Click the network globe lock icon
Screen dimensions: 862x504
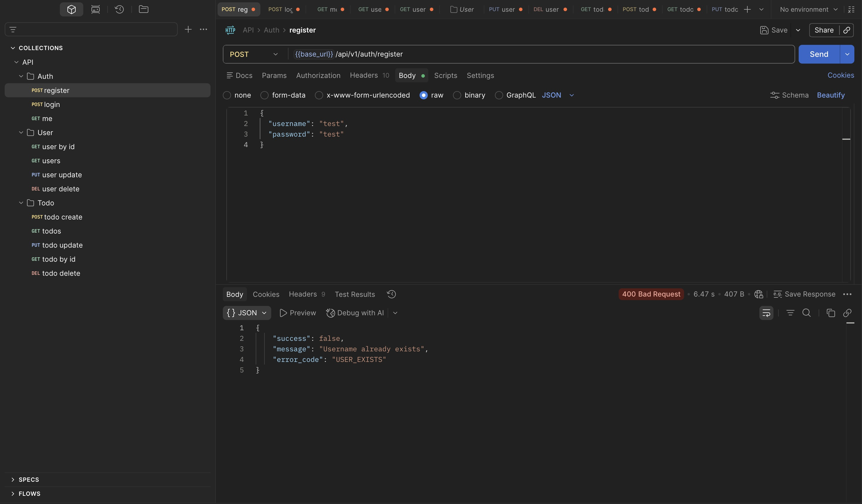click(x=758, y=294)
